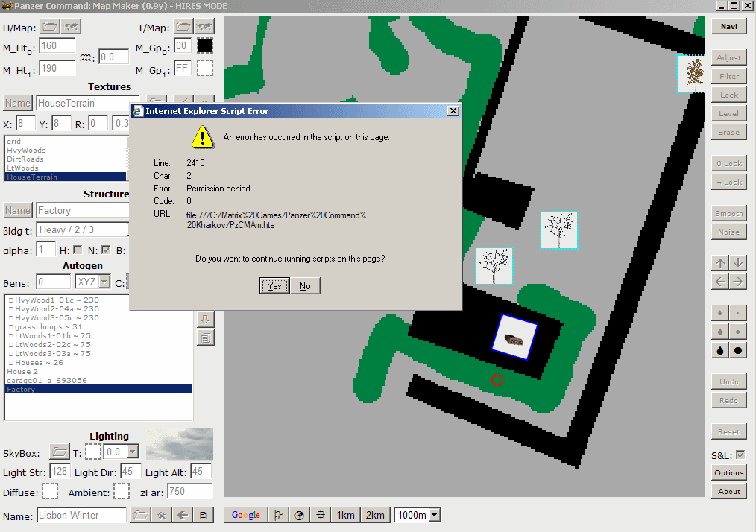Toggle the N checkbox in Structures
Screen dimensions: 756x532
point(106,250)
